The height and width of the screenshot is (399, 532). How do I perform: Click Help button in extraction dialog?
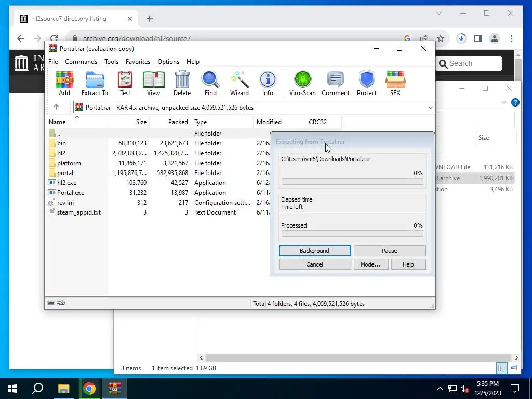click(x=408, y=264)
